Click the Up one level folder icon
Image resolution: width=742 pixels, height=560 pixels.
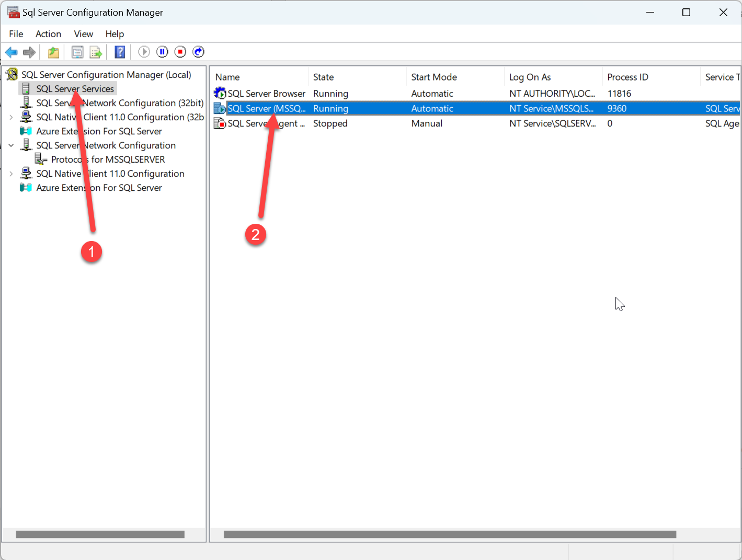tap(53, 52)
